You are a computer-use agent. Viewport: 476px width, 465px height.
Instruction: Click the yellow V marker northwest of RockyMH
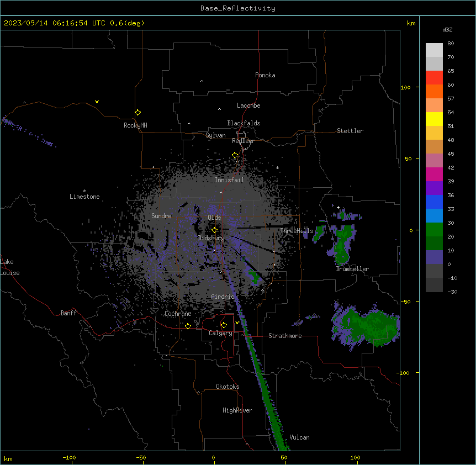(97, 102)
